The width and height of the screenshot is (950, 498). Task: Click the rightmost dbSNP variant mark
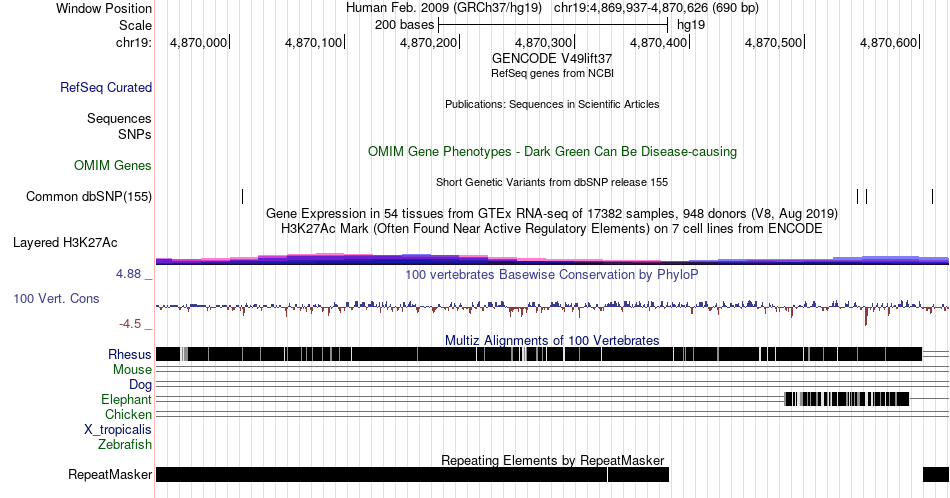932,196
